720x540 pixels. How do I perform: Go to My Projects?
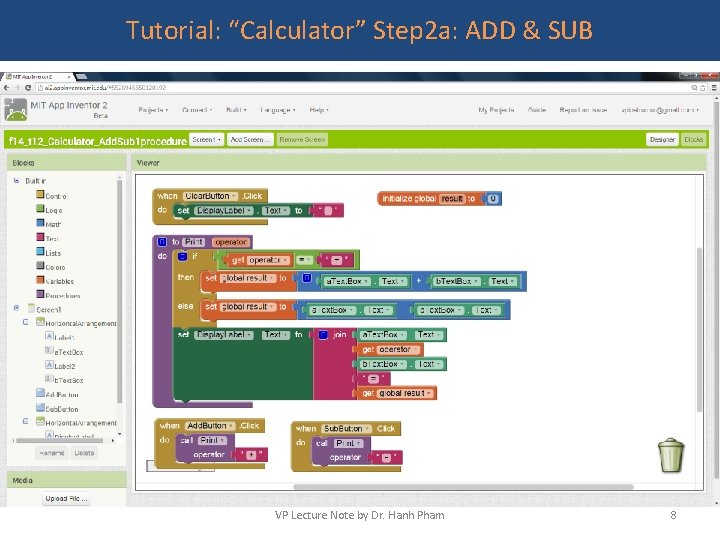[x=496, y=110]
